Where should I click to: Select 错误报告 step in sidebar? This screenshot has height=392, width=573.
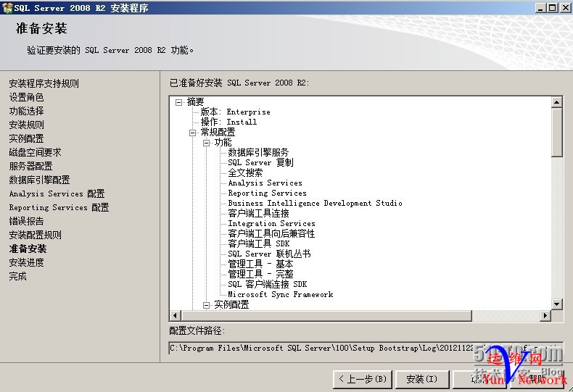[x=26, y=221]
